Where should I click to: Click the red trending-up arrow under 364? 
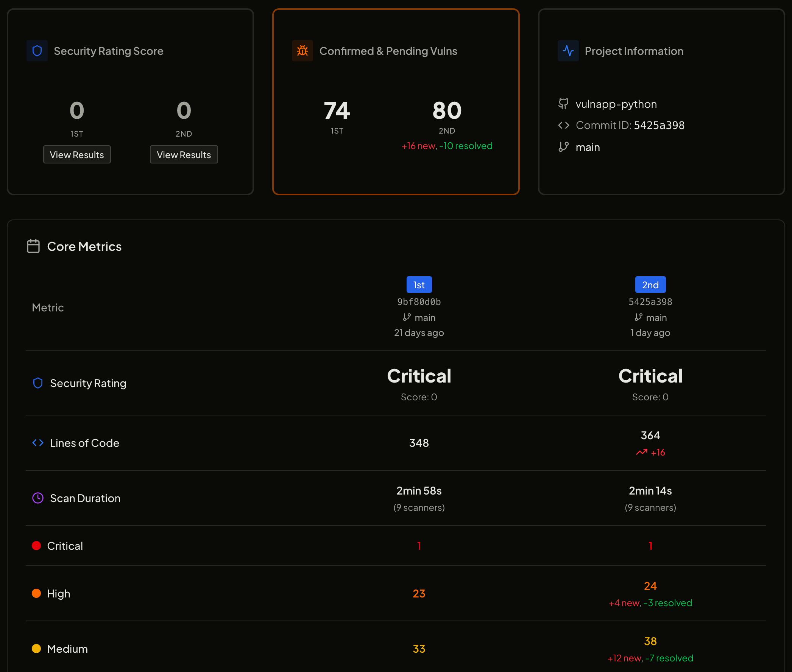click(x=641, y=452)
